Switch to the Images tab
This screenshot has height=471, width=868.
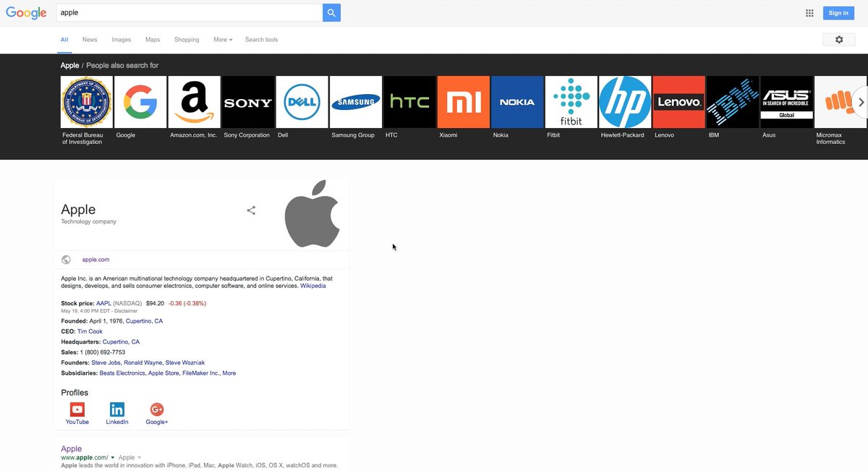pos(122,40)
